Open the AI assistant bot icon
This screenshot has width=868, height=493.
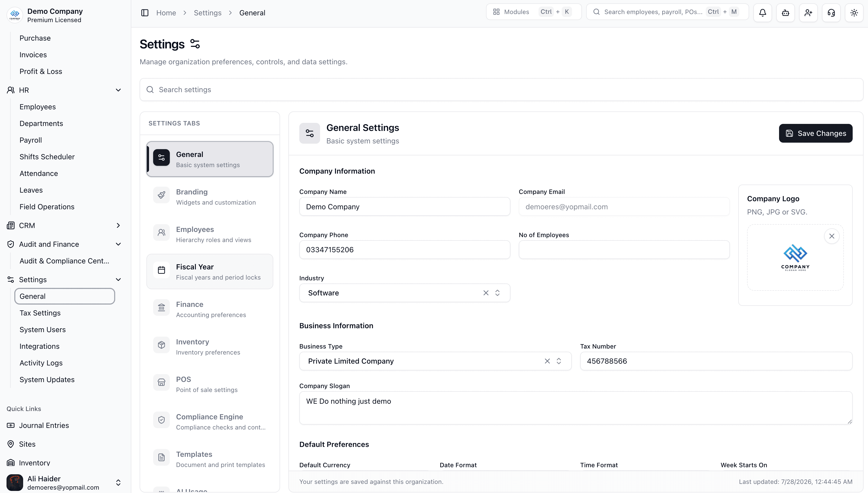click(786, 12)
